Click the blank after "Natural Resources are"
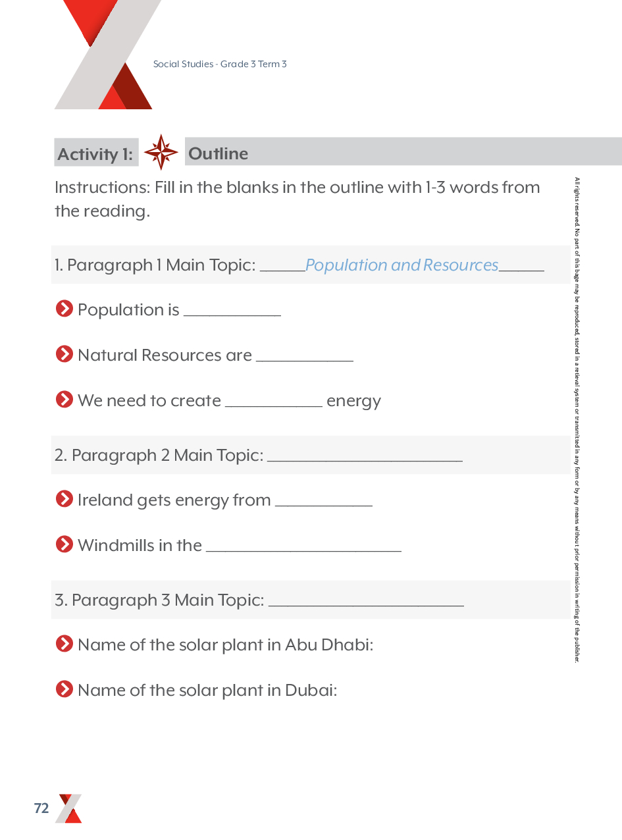 304,356
